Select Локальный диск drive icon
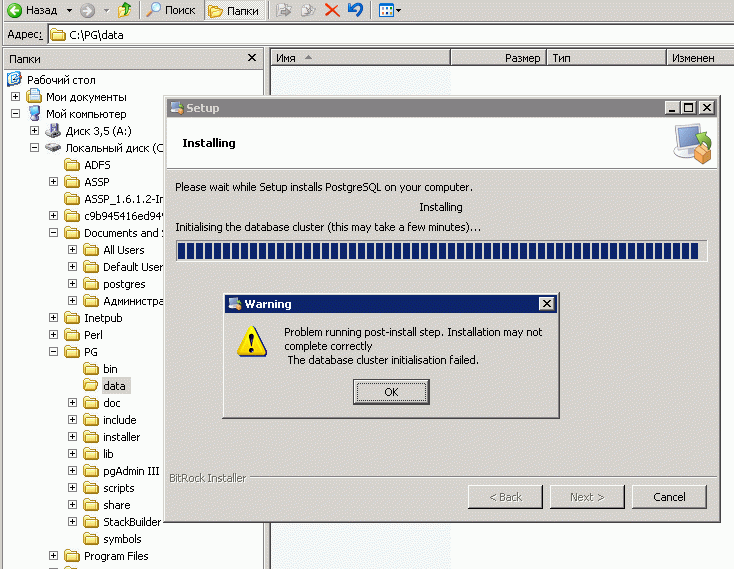Image resolution: width=734 pixels, height=569 pixels. tap(53, 147)
